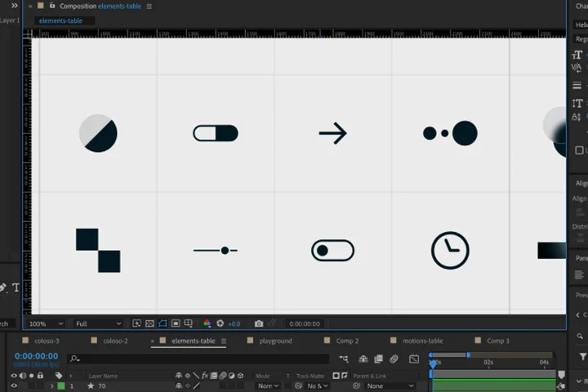The width and height of the screenshot is (588, 392).
Task: Toggle the hide shy layers switch
Action: [x=363, y=359]
